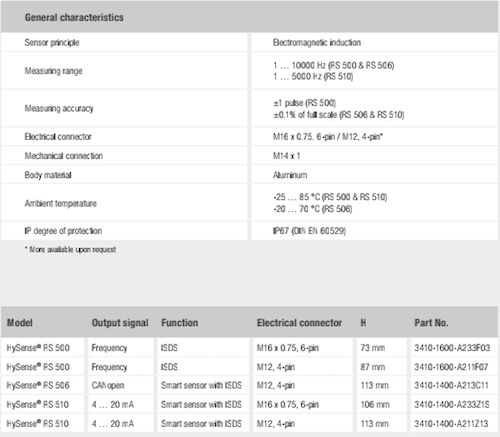500x437 pixels.
Task: Click the Output signal column header
Action: click(x=120, y=323)
